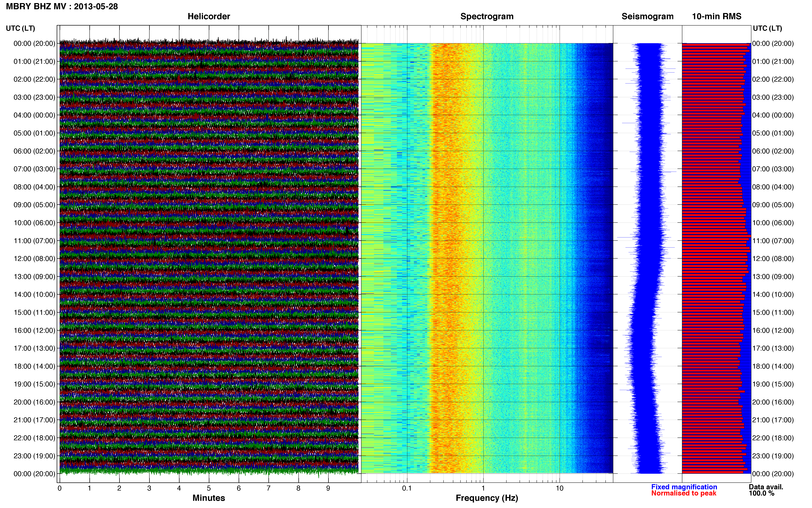Click the red "Normalised to peak" legend text
812x508 pixels.
(684, 493)
